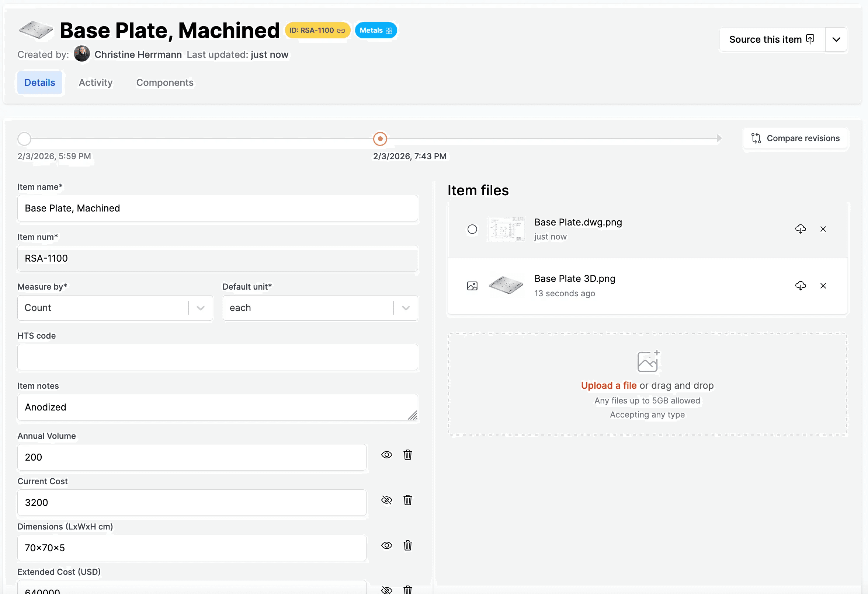Delete the Dimensions field
The image size is (868, 594).
407,545
